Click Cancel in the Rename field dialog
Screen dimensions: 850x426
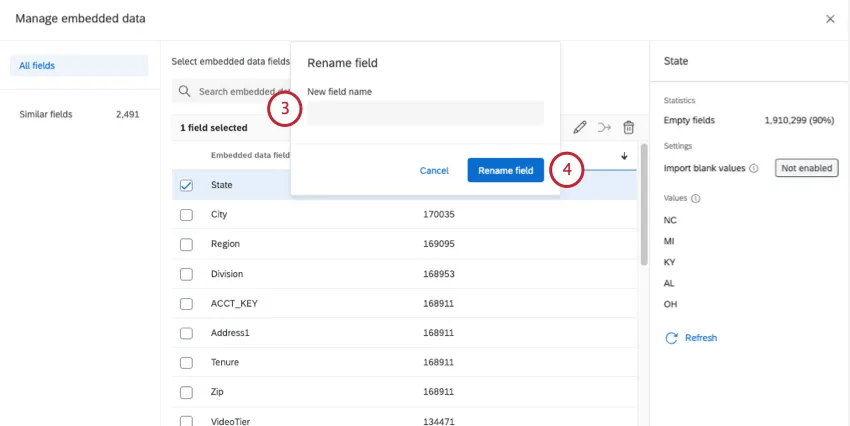click(434, 170)
